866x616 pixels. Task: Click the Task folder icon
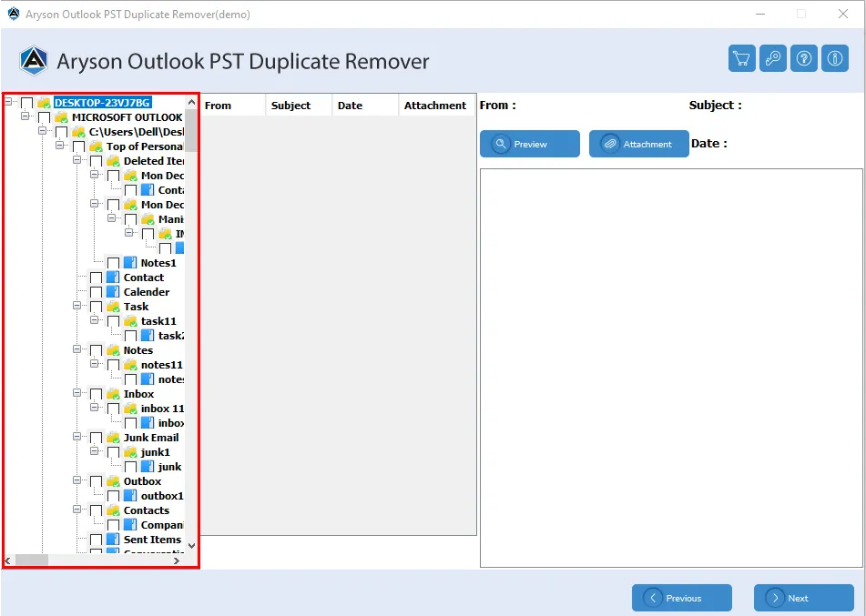point(113,307)
